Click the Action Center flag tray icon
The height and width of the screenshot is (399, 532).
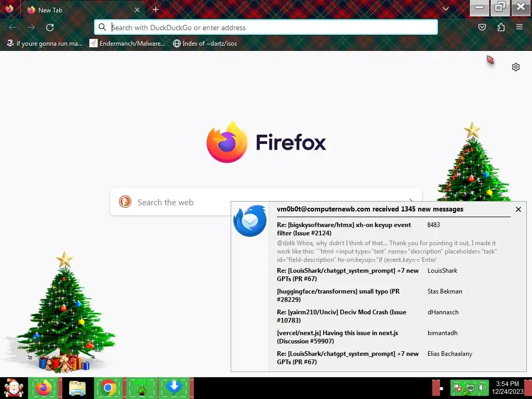pyautogui.click(x=458, y=388)
